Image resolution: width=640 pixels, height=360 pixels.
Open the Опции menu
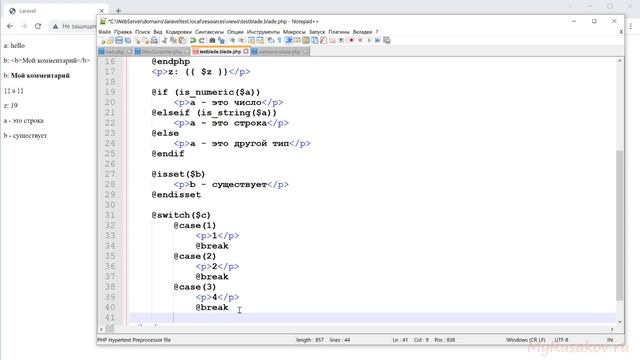point(235,32)
